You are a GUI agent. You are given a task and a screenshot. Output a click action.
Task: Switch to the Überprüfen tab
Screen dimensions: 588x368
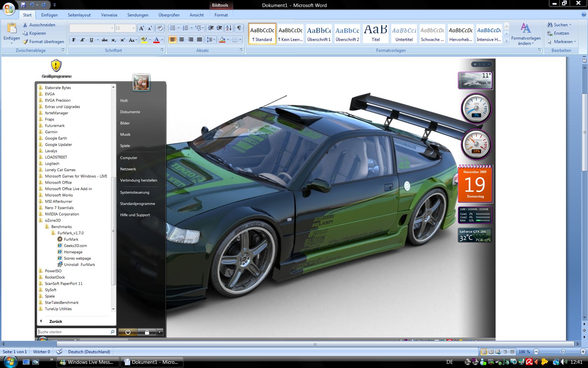click(169, 15)
